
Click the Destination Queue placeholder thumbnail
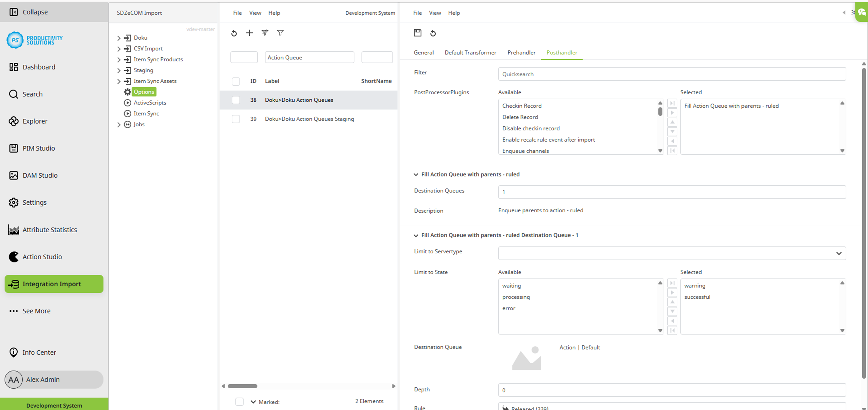(x=527, y=358)
